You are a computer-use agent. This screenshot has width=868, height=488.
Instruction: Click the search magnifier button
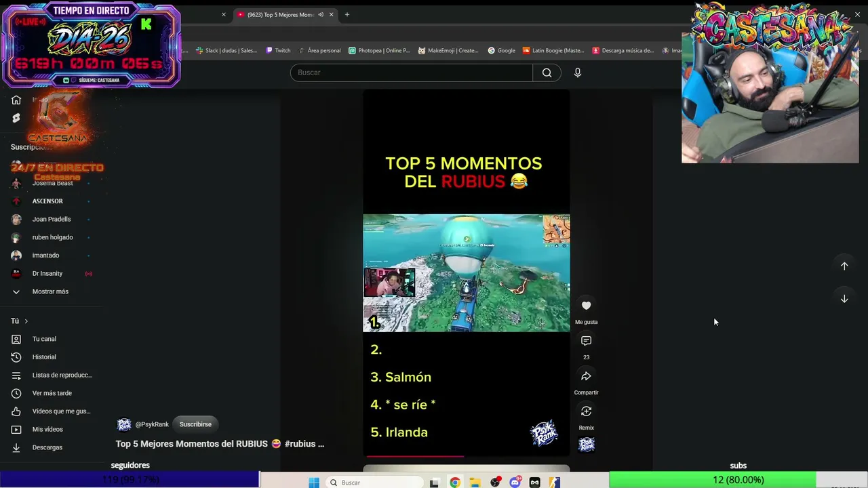[x=547, y=73]
